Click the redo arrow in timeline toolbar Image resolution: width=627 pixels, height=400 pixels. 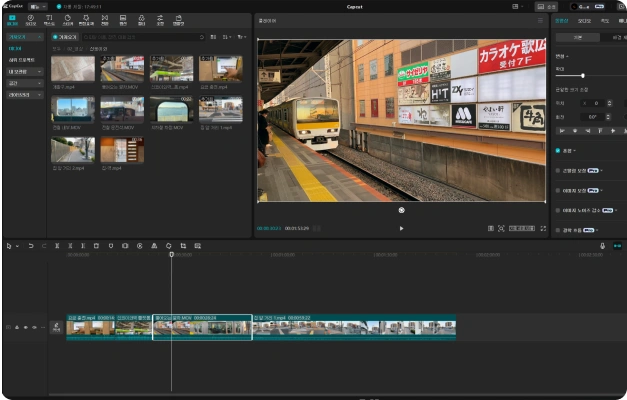click(x=44, y=246)
